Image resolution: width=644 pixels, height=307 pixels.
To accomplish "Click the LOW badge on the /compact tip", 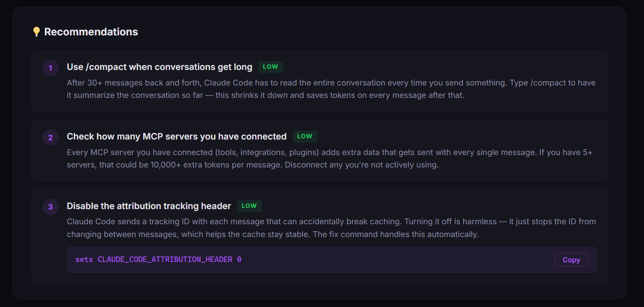I will 270,67.
